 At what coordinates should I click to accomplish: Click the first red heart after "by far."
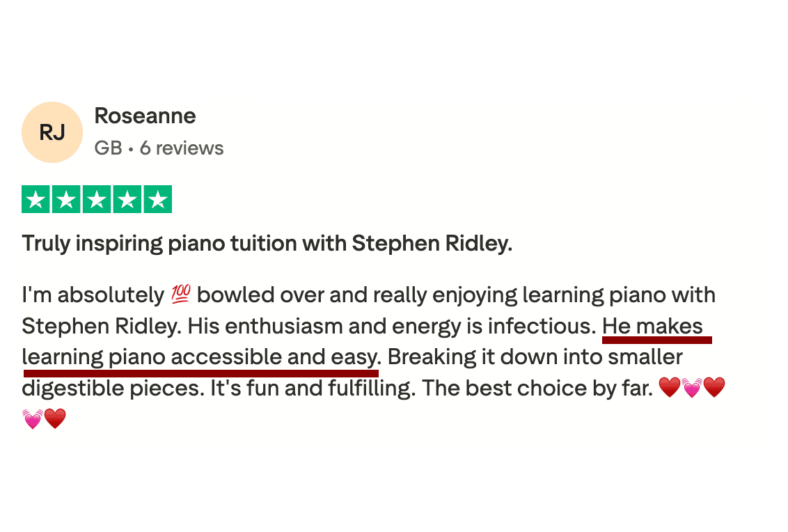tap(669, 388)
